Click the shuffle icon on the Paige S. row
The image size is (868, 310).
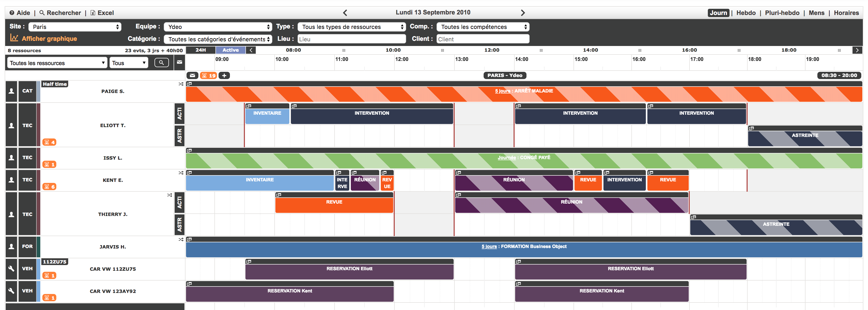[x=181, y=84]
